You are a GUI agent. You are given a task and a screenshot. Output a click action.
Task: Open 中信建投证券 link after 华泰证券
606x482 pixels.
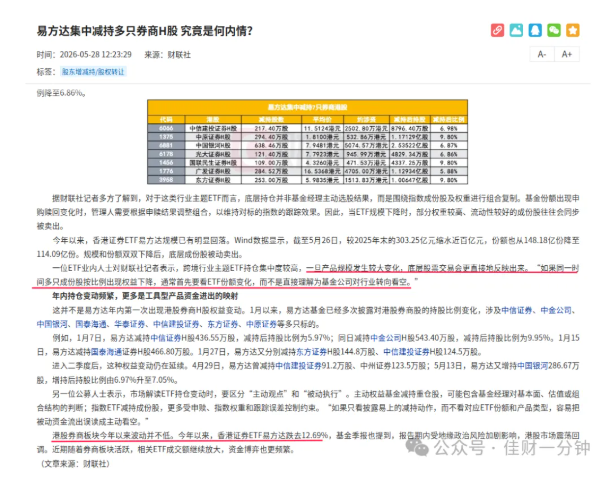176,324
